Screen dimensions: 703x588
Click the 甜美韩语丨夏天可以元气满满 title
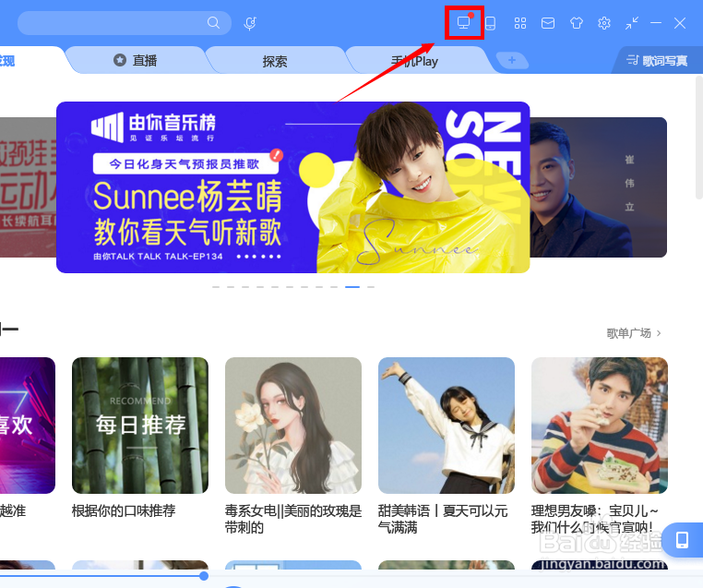(x=443, y=519)
